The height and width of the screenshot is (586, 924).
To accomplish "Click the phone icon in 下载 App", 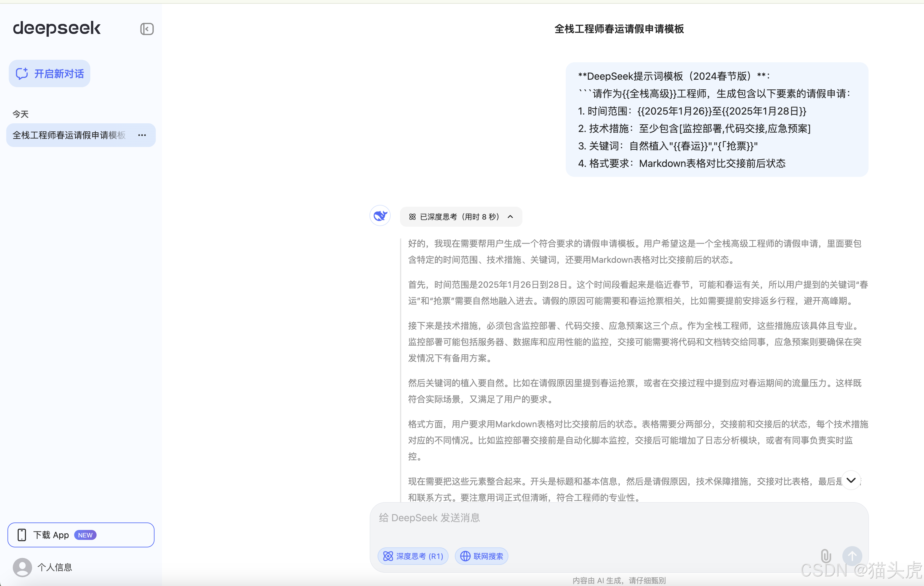I will pyautogui.click(x=22, y=535).
